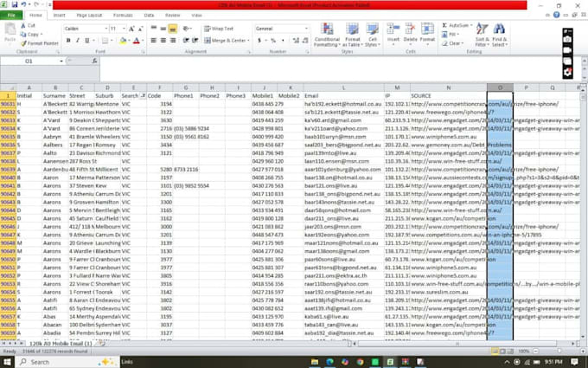Switch to the Insert tab
Screen dimensions: 588x368
[60, 15]
